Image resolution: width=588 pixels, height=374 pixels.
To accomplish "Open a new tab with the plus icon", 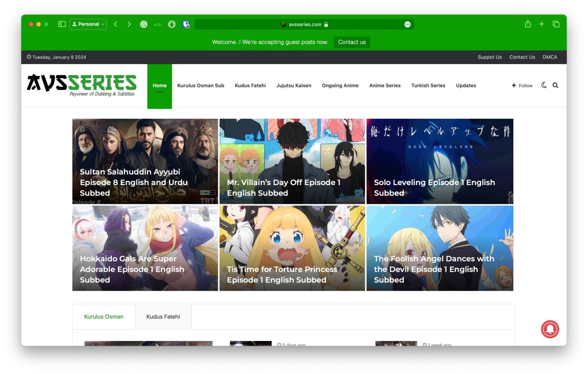I will pos(542,24).
